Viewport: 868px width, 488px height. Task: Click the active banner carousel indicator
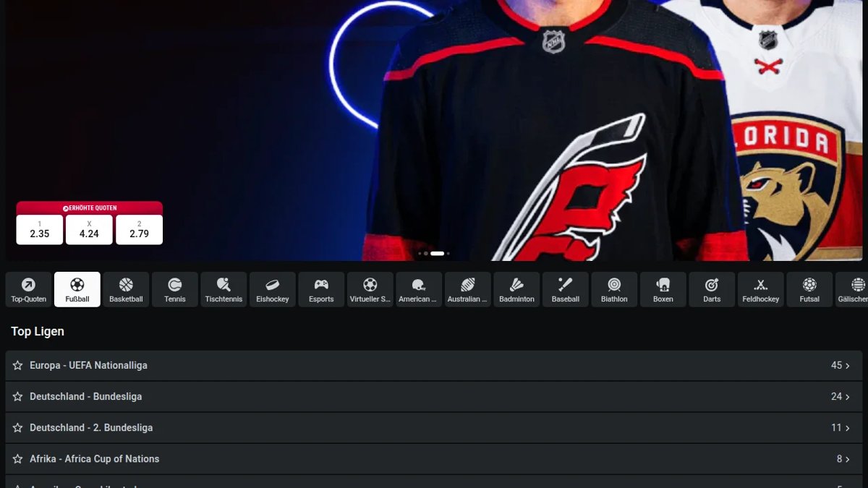coord(437,254)
